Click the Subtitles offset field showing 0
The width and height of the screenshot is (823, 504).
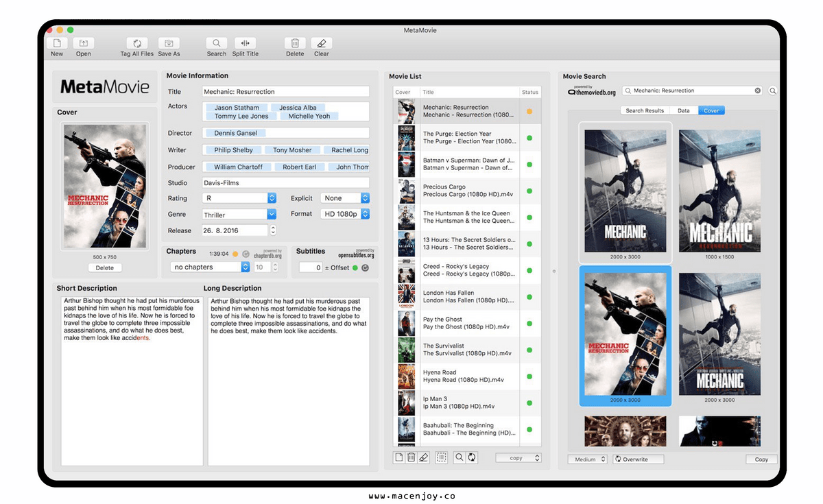pos(310,267)
